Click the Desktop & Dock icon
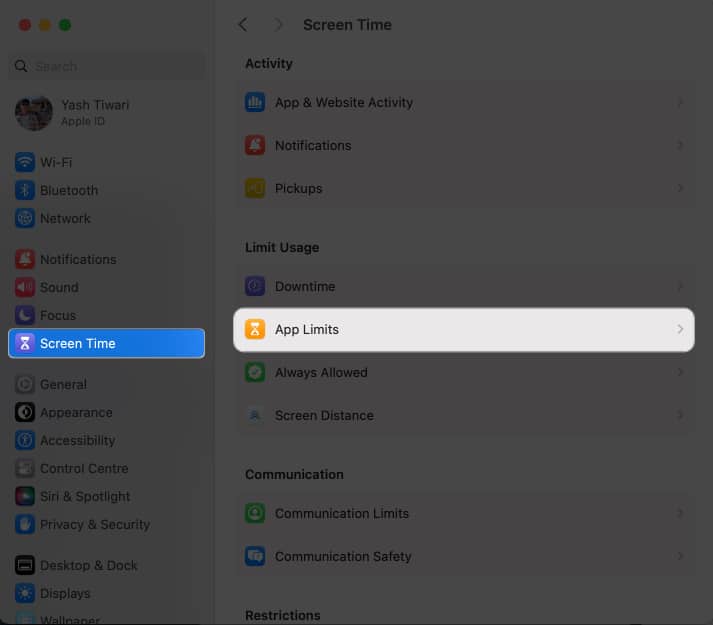Screen dimensions: 713x625 [25, 565]
